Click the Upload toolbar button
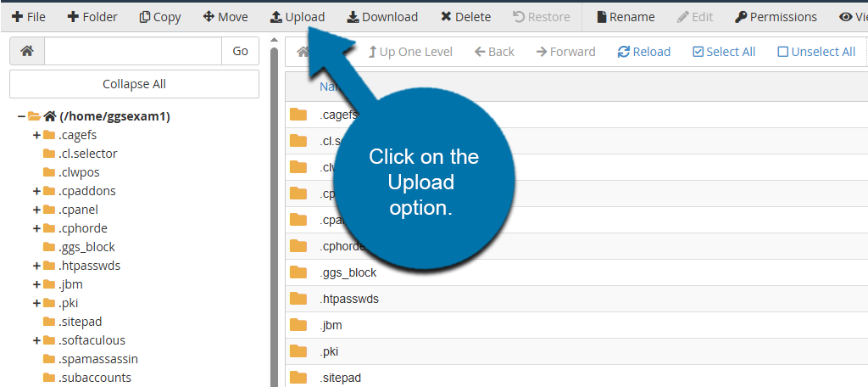Screen dimensions: 868x387 click(298, 17)
